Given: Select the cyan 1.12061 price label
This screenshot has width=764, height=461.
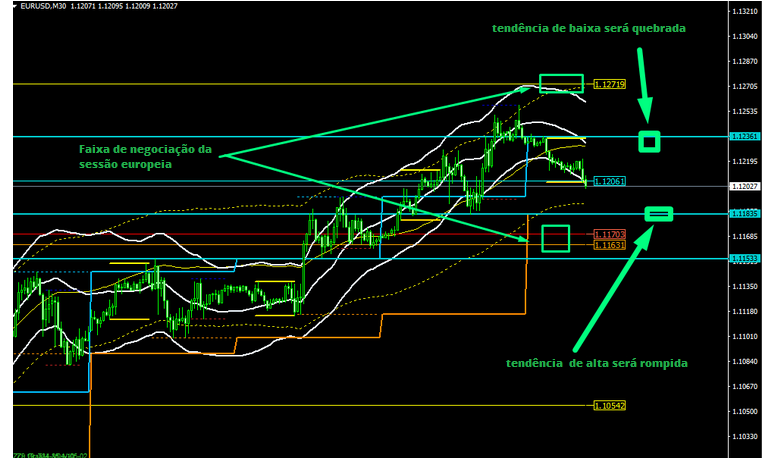Looking at the screenshot, I should coord(609,182).
